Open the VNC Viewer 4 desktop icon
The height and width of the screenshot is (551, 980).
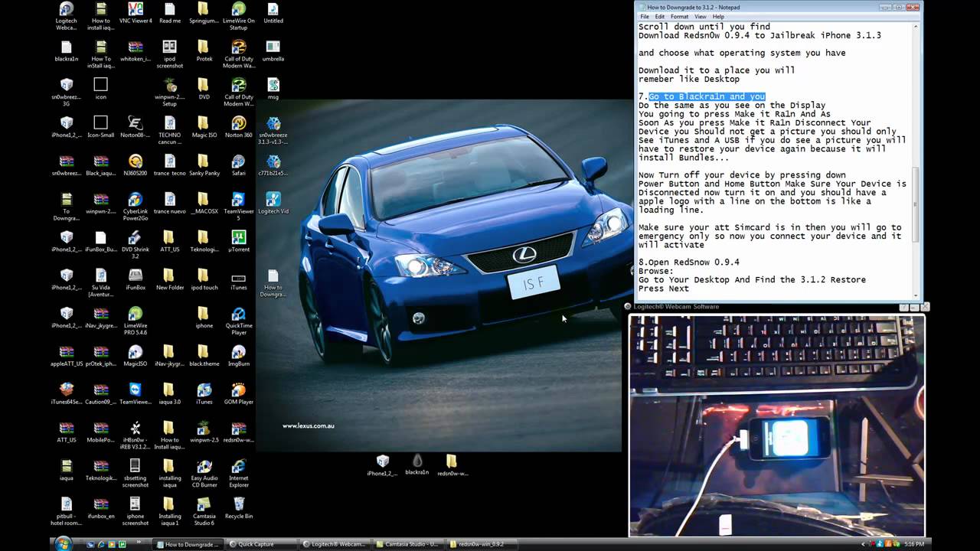(x=136, y=13)
